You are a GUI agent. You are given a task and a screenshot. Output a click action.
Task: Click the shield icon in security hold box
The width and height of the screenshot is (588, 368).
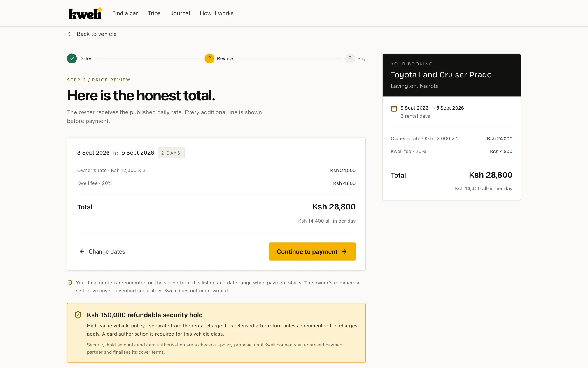click(78, 315)
